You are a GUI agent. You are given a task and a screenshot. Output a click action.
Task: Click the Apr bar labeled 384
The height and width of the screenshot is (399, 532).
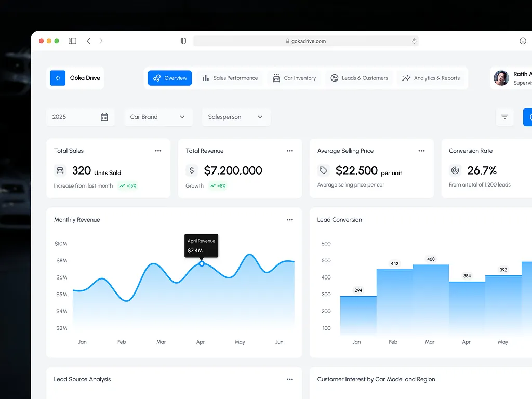coord(467,309)
